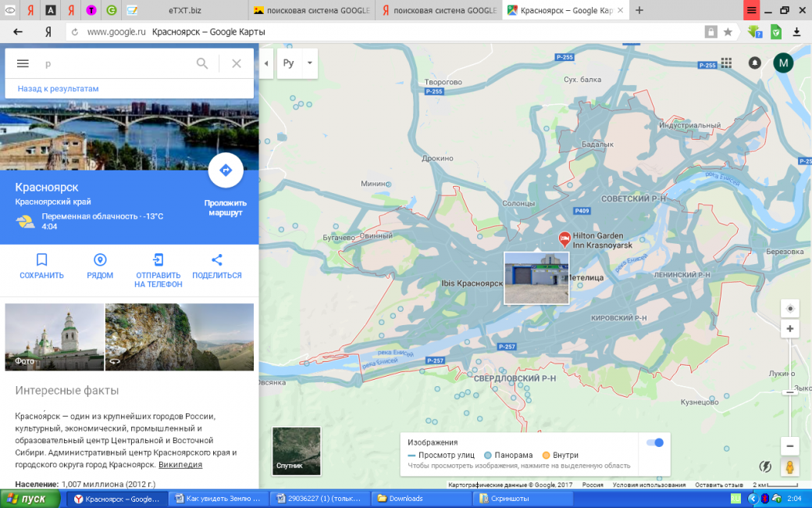This screenshot has width=812, height=508.
Task: Toggle the Изображения imagery switch off
Action: point(655,442)
